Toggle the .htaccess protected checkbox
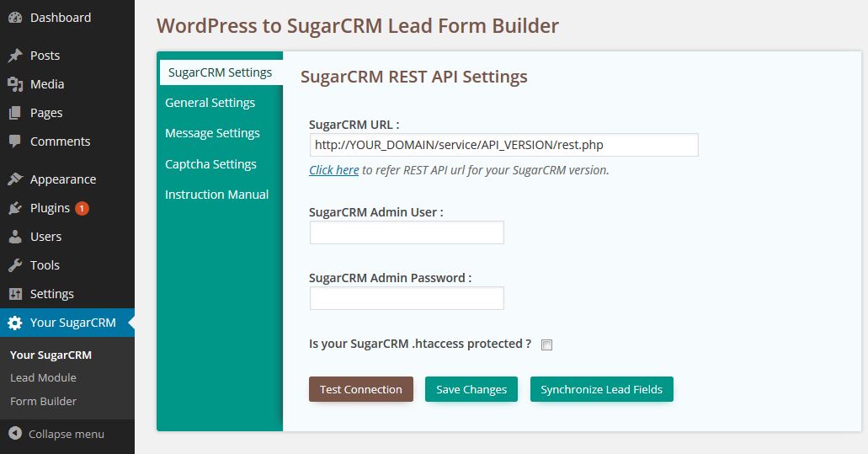Image resolution: width=868 pixels, height=454 pixels. [x=546, y=345]
